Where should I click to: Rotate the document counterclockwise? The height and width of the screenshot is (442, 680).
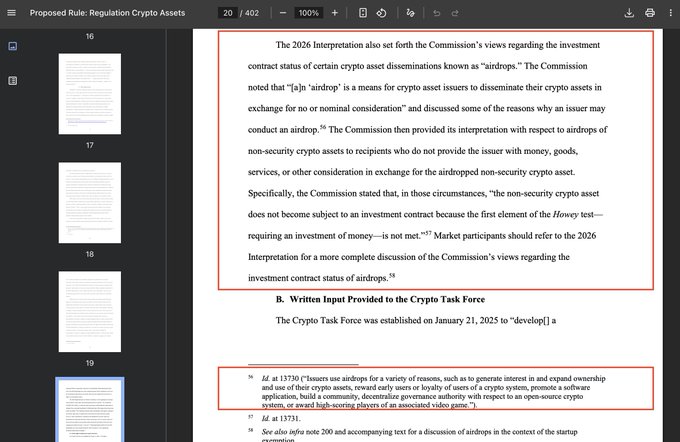pyautogui.click(x=382, y=13)
